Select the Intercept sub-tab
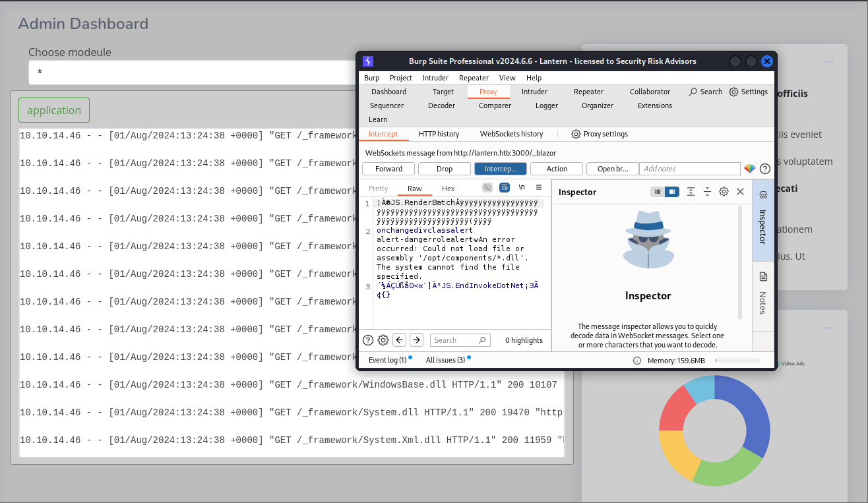The image size is (868, 503). point(383,134)
